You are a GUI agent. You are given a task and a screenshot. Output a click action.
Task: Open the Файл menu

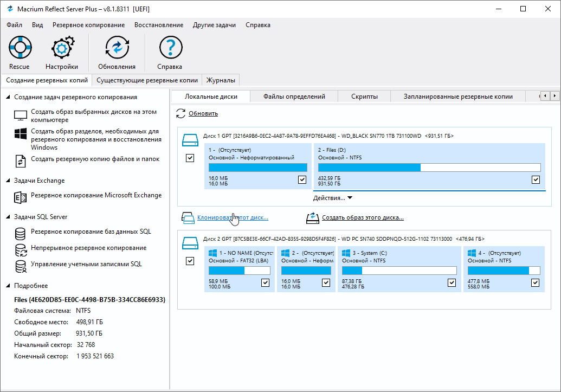point(14,25)
